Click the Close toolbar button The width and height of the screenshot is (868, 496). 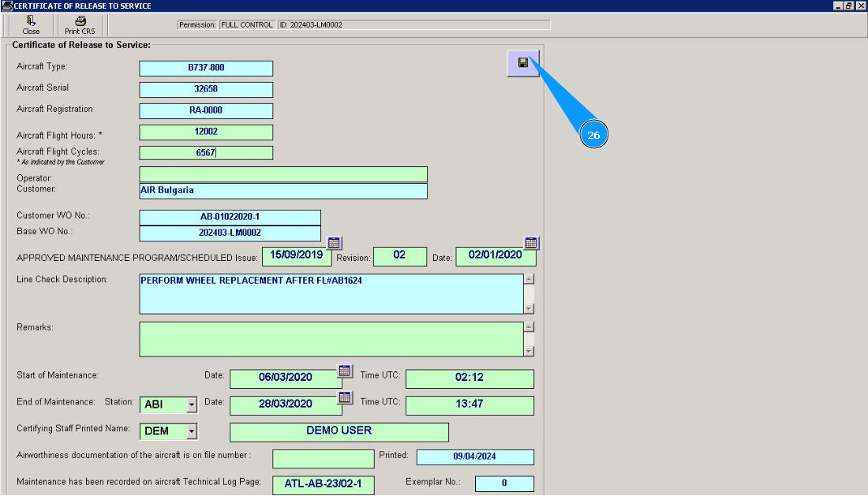pos(31,25)
